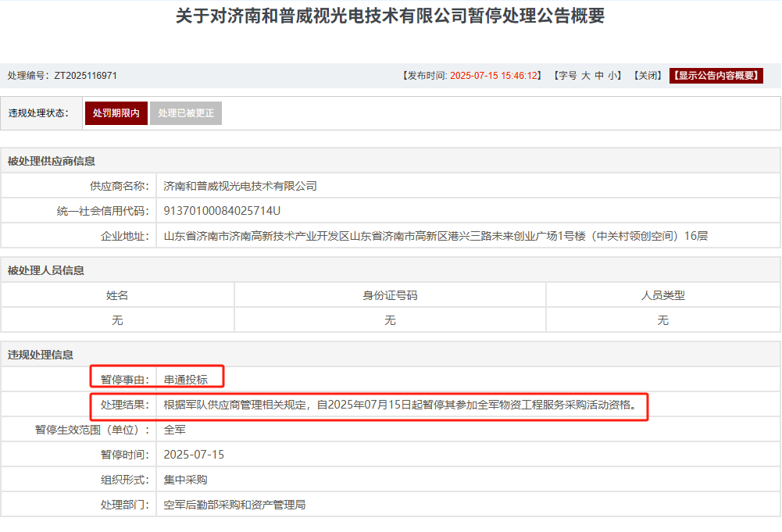Click the 违规处理状态 label
This screenshot has height=532, width=782.
tap(38, 113)
